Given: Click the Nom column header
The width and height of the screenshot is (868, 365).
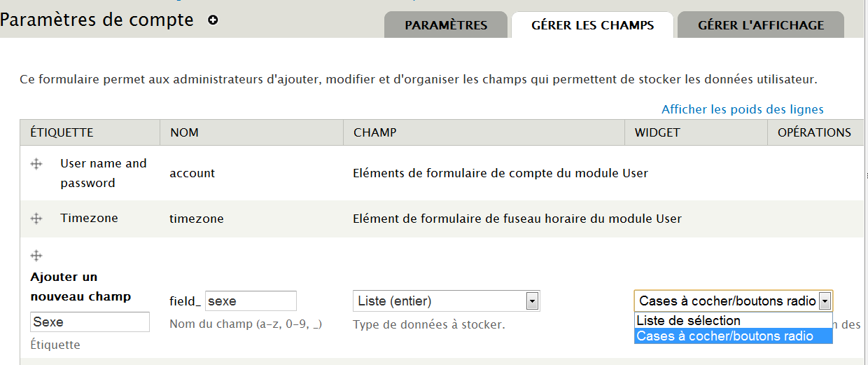Looking at the screenshot, I should click(x=184, y=132).
